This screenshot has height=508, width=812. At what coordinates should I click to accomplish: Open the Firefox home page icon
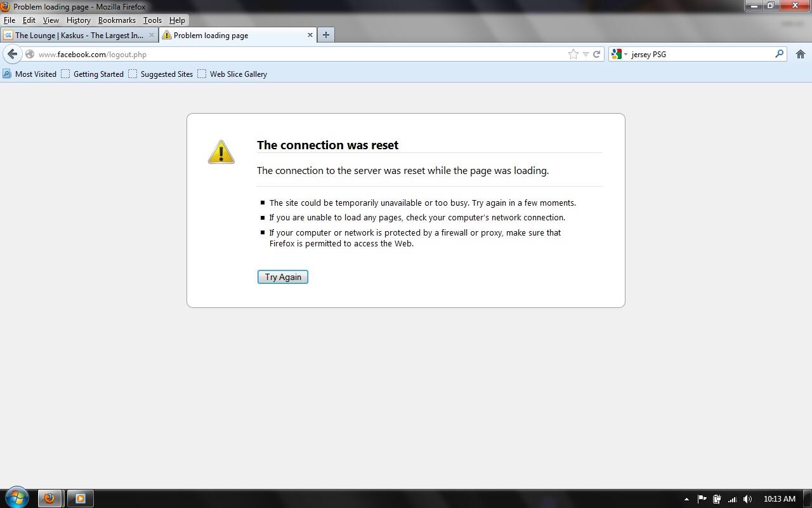tap(801, 54)
